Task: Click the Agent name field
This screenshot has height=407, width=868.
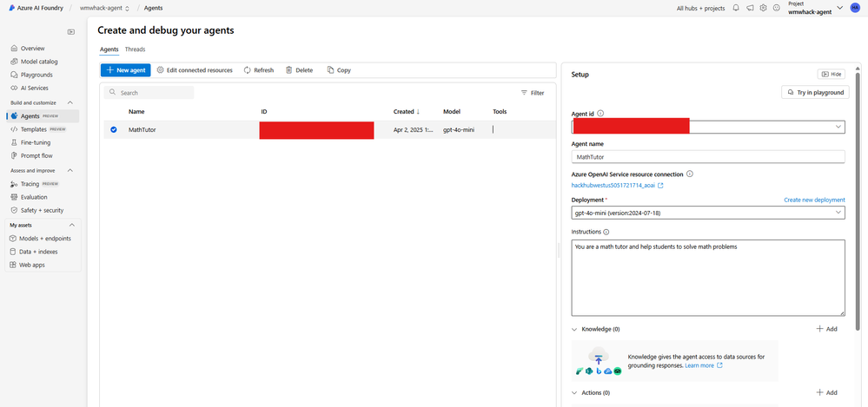Action: click(x=708, y=157)
